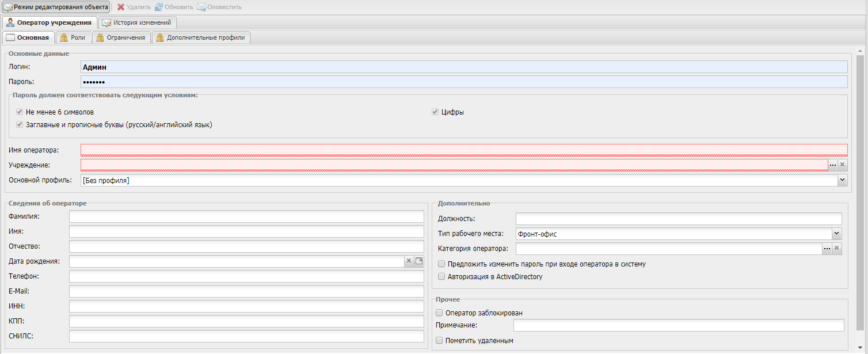Click into the Имя оператора input field
This screenshot has height=354, width=868.
(x=463, y=150)
